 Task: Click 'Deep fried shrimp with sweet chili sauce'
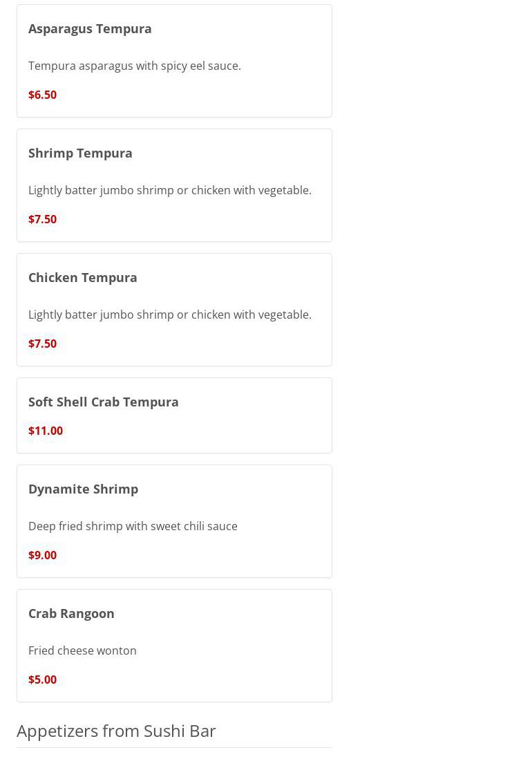(x=133, y=526)
